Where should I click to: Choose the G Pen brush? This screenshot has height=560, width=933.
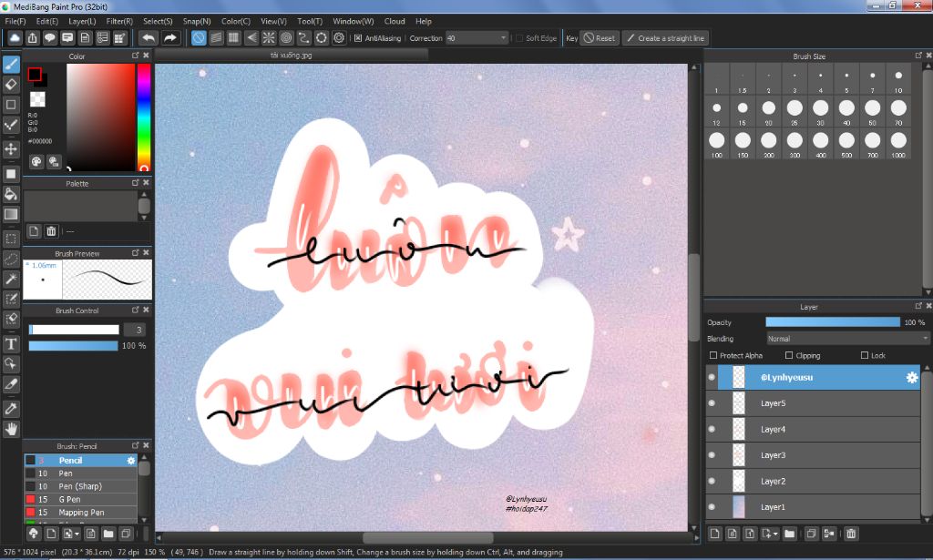click(81, 499)
